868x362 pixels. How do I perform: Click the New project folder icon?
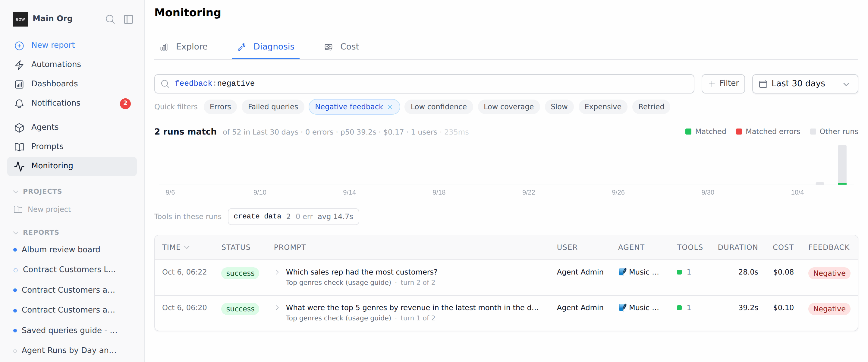pos(18,210)
